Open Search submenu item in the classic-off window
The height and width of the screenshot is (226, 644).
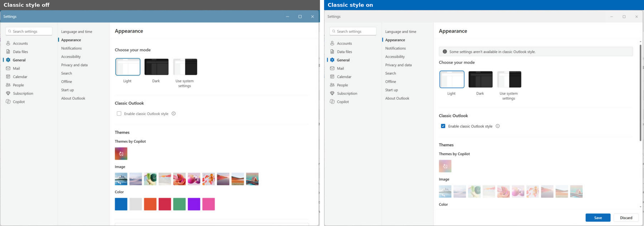click(x=67, y=73)
